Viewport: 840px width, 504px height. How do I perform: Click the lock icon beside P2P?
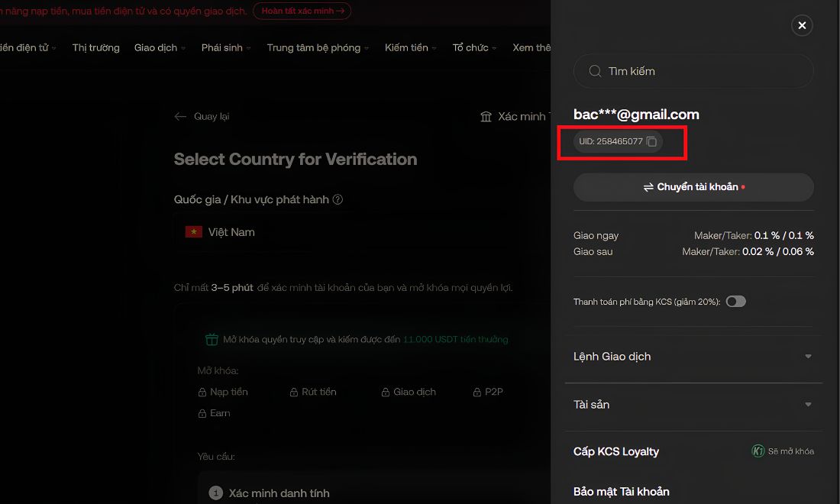pos(477,393)
